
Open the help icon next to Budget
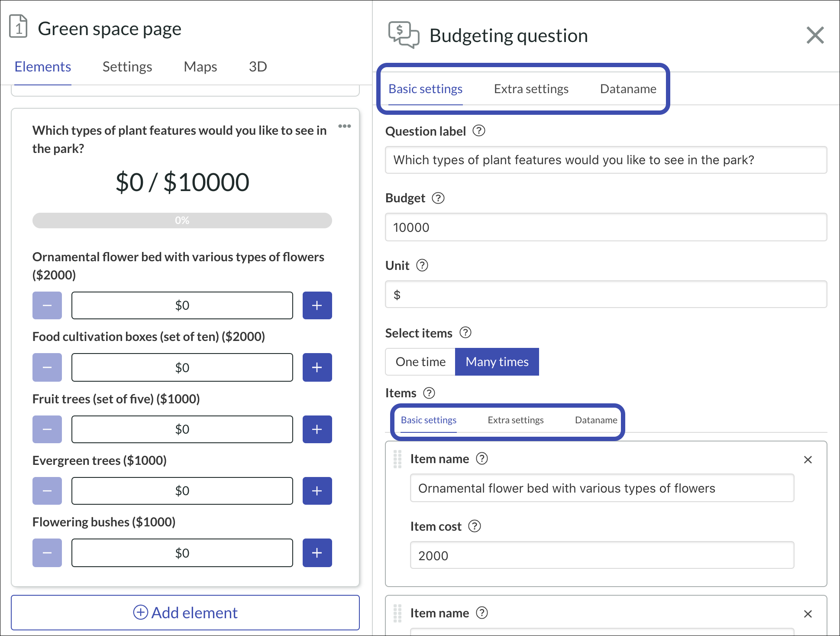point(438,198)
